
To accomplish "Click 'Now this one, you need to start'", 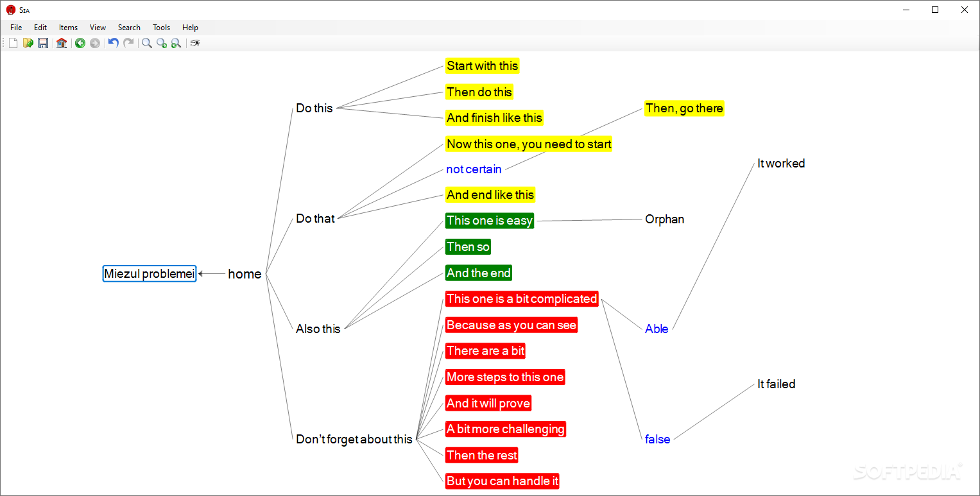I will click(529, 144).
